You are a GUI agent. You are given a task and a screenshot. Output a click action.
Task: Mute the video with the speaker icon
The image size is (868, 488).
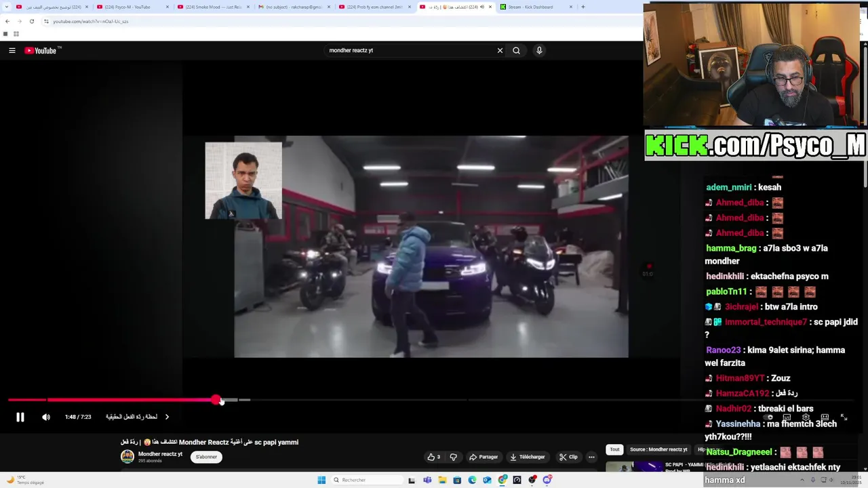pos(46,417)
